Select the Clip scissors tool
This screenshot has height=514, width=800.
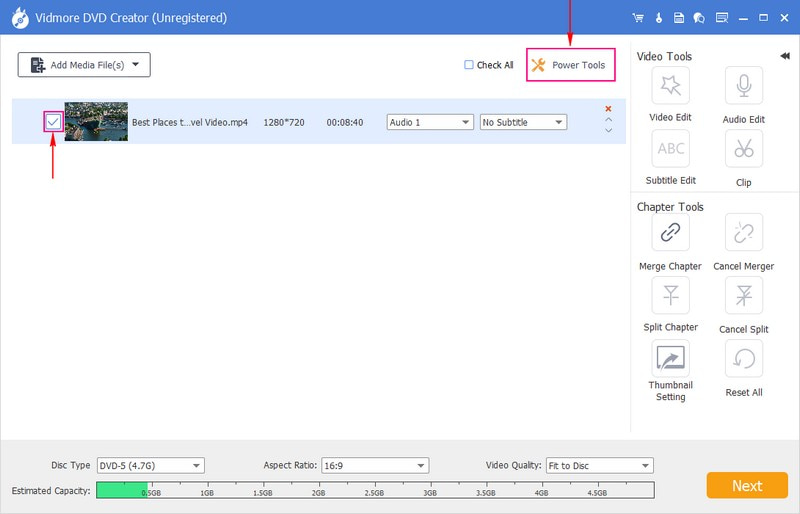(x=743, y=150)
